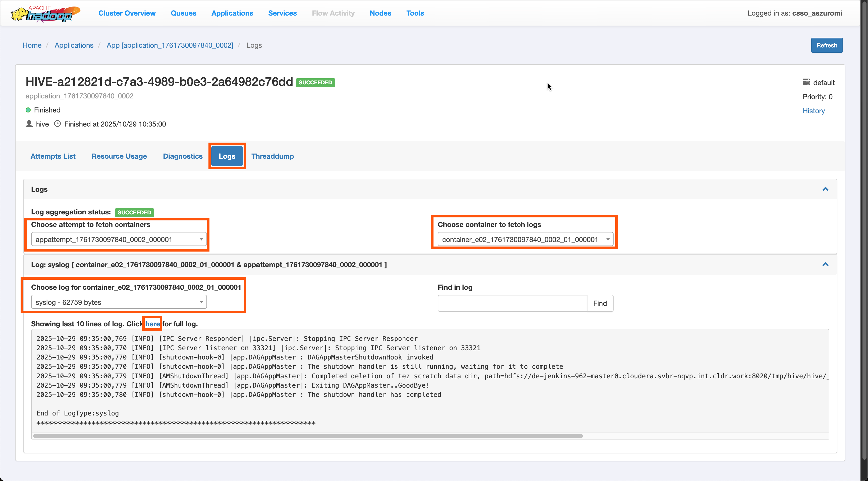Click the green Finished status dot
This screenshot has width=868, height=481.
click(28, 110)
